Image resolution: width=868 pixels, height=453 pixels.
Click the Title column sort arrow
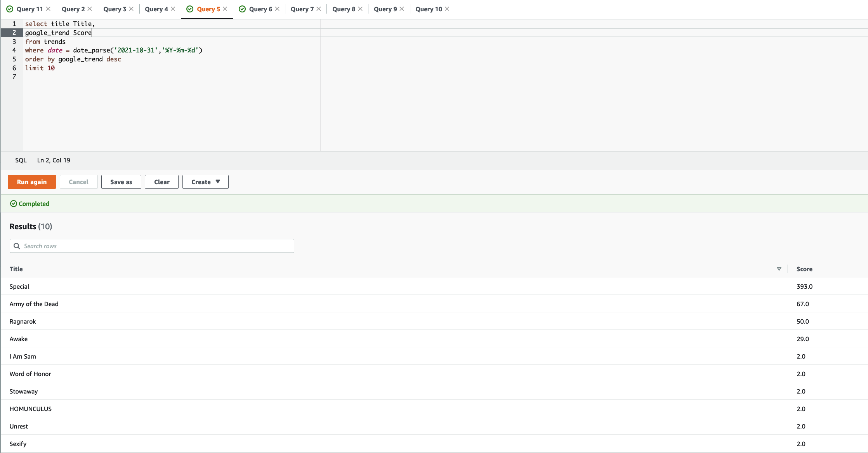coord(779,269)
